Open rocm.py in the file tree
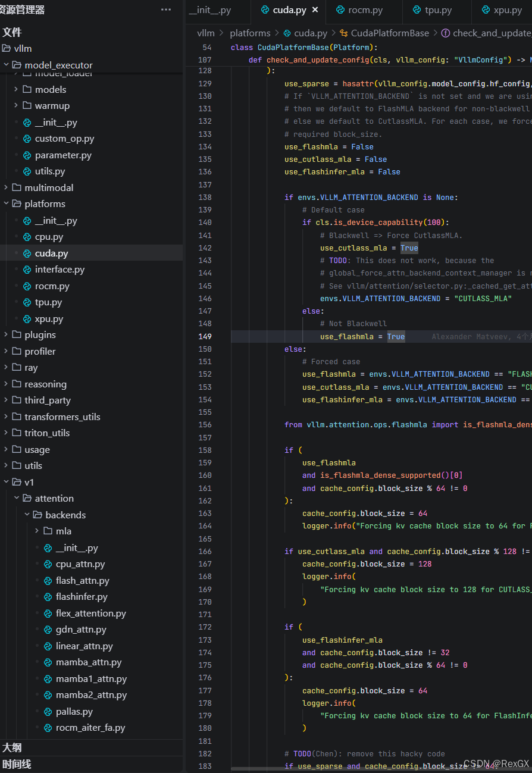The image size is (532, 773). click(52, 286)
